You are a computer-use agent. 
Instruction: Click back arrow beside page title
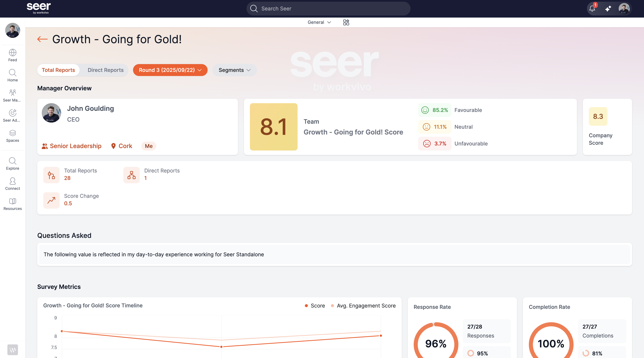click(x=42, y=39)
